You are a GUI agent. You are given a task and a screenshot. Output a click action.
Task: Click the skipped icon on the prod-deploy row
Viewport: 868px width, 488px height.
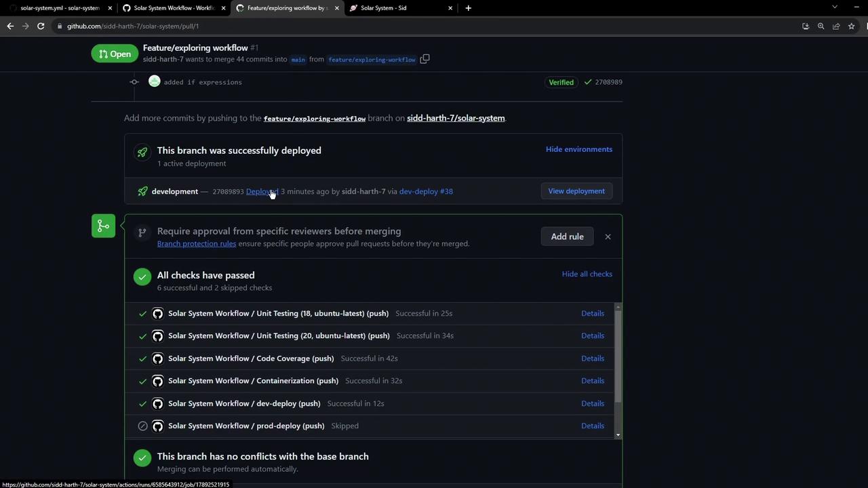tap(142, 426)
